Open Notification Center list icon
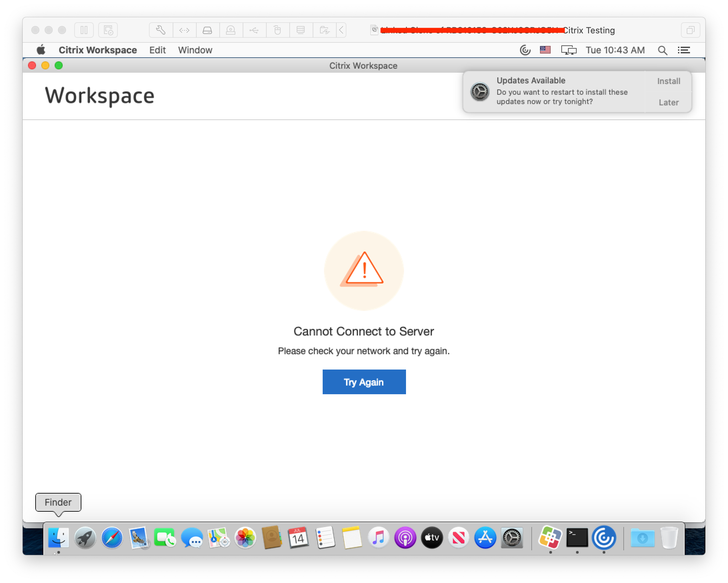Screen dimensions: 728x583 click(x=684, y=50)
